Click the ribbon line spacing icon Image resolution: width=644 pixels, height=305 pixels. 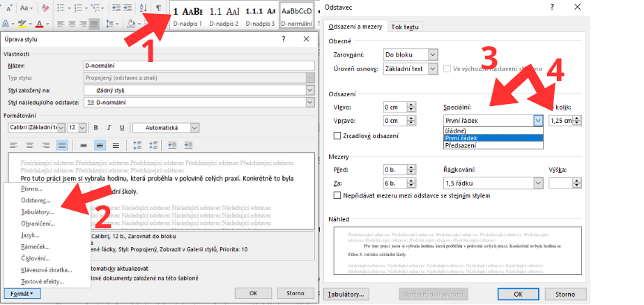[x=109, y=24]
